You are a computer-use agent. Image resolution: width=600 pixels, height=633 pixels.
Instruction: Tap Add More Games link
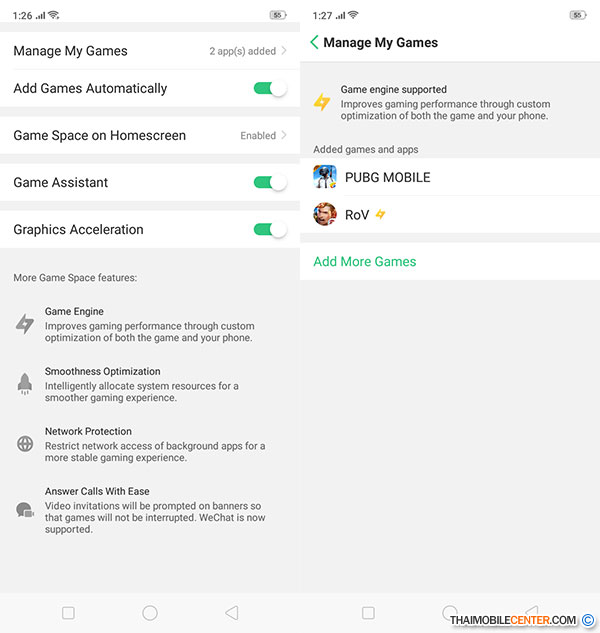click(x=365, y=261)
